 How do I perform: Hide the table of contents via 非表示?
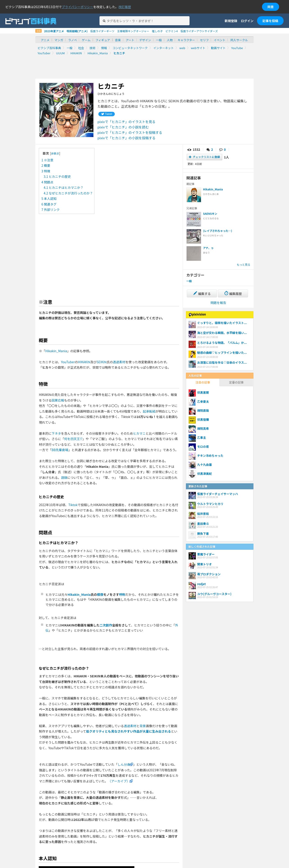[55, 154]
